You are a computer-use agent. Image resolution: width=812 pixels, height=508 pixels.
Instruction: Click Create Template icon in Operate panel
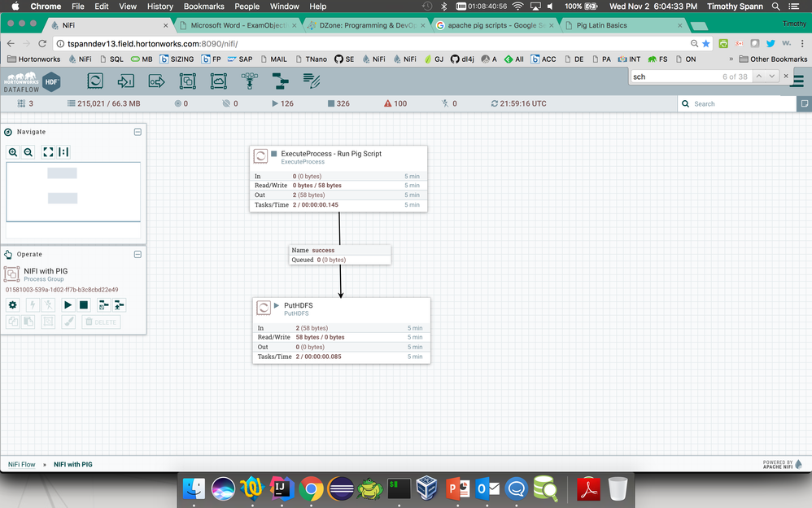pos(103,304)
